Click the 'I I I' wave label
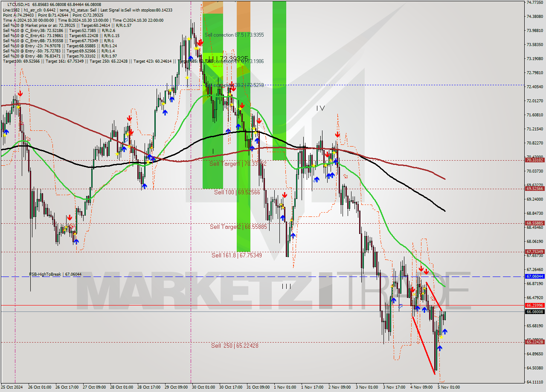The image size is (546, 392). pyautogui.click(x=286, y=287)
